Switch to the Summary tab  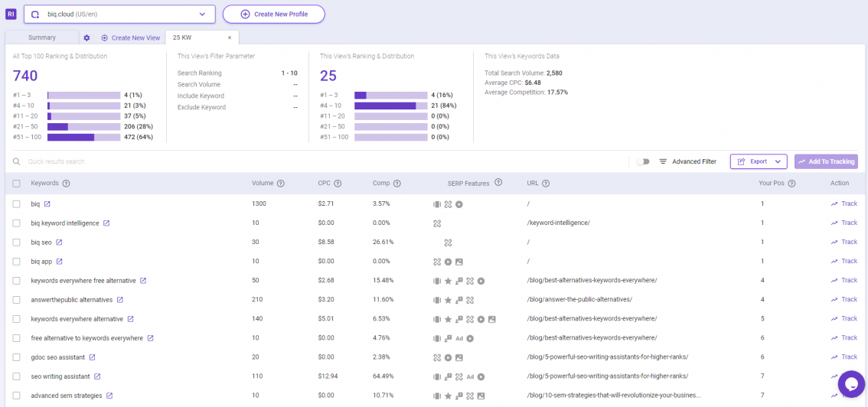click(x=42, y=37)
